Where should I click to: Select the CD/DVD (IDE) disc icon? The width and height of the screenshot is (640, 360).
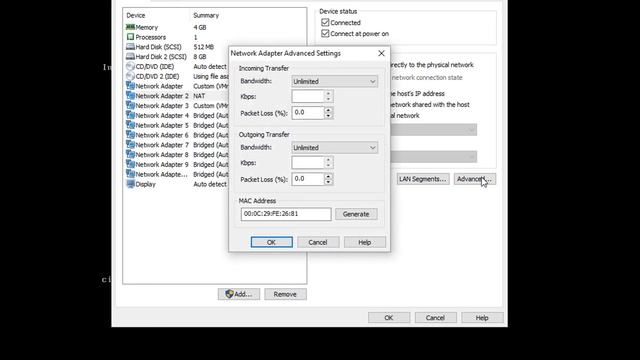130,66
